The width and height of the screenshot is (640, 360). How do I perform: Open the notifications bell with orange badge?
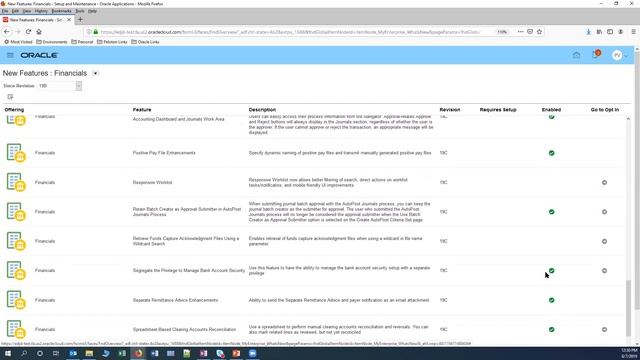click(x=596, y=55)
